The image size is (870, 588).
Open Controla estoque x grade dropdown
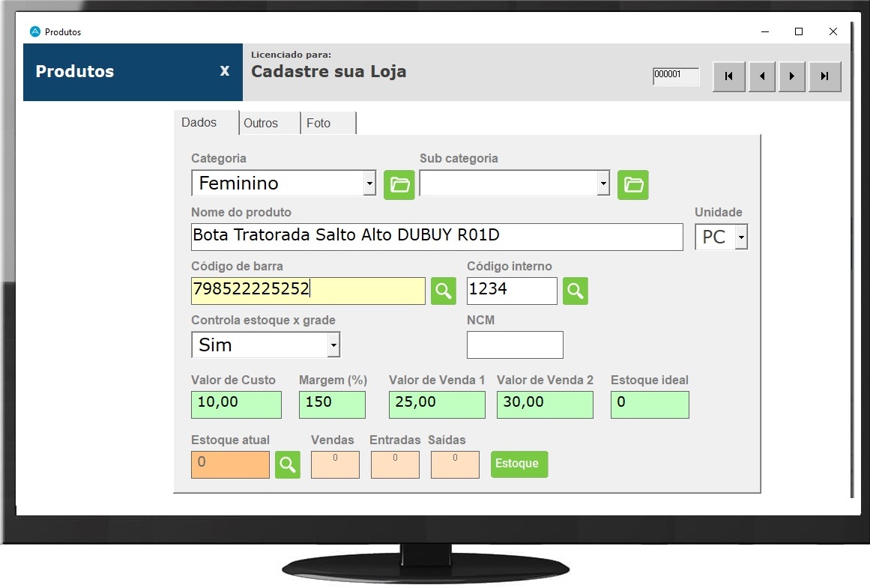tap(333, 345)
